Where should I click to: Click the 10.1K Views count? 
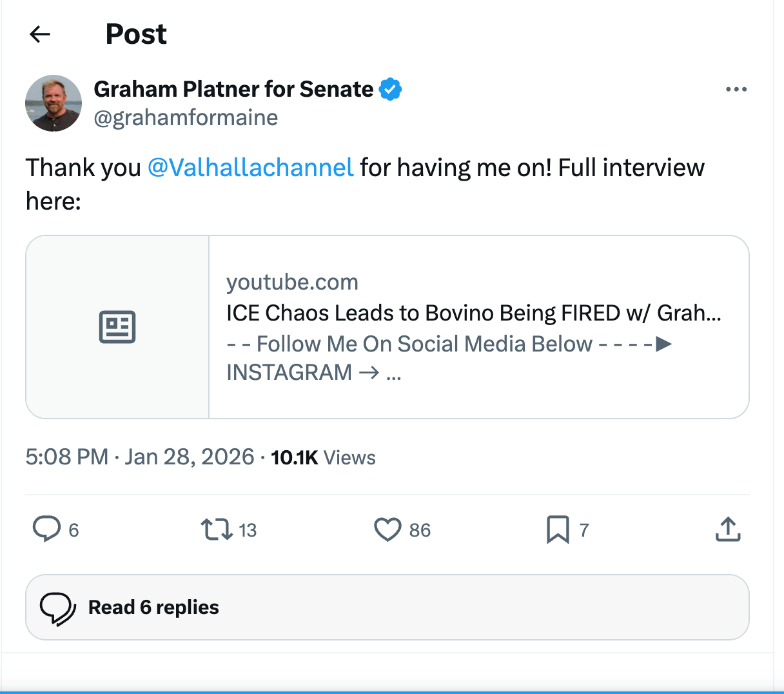(x=323, y=458)
